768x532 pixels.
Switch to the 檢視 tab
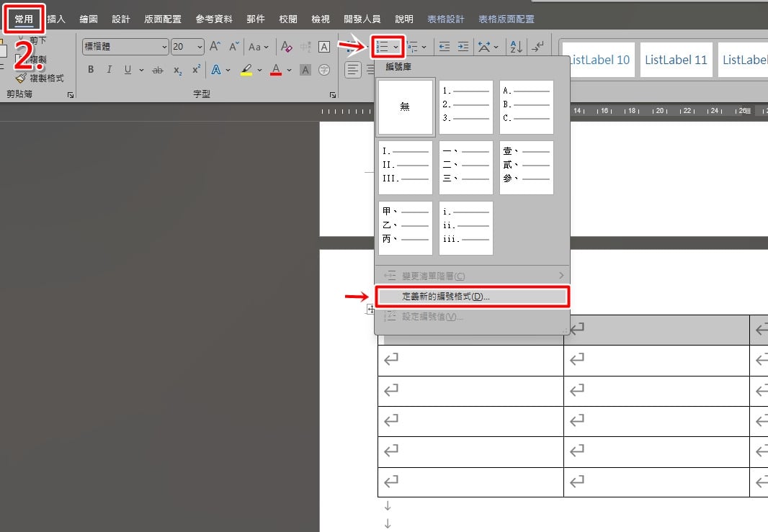pos(321,19)
